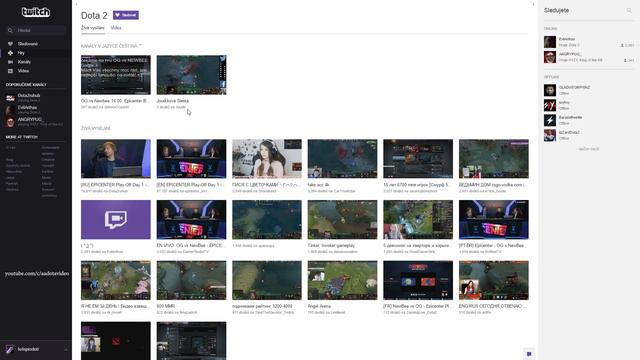Open the offline channel with lightning bolt avatar
Viewport: 640px width, 360px height.
pos(550,120)
